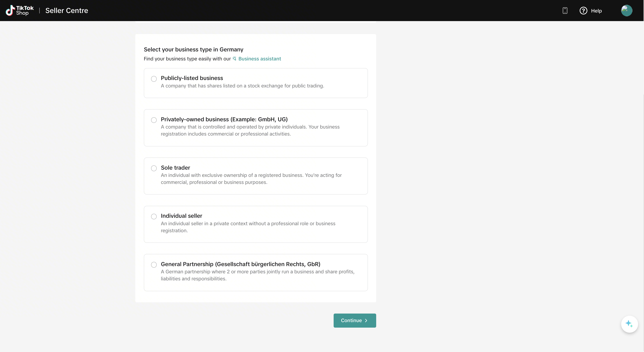Image resolution: width=644 pixels, height=352 pixels.
Task: Click the Publicly-listed business description text
Action: pyautogui.click(x=242, y=86)
